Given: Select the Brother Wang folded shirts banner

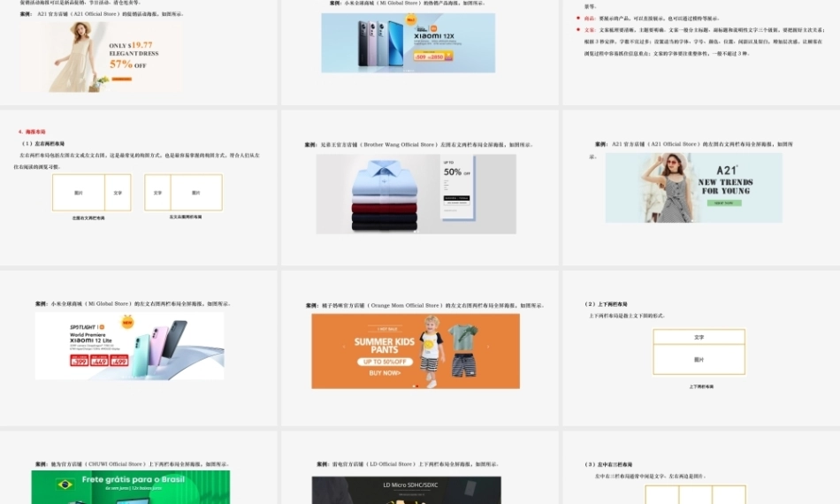Looking at the screenshot, I should coord(416,194).
